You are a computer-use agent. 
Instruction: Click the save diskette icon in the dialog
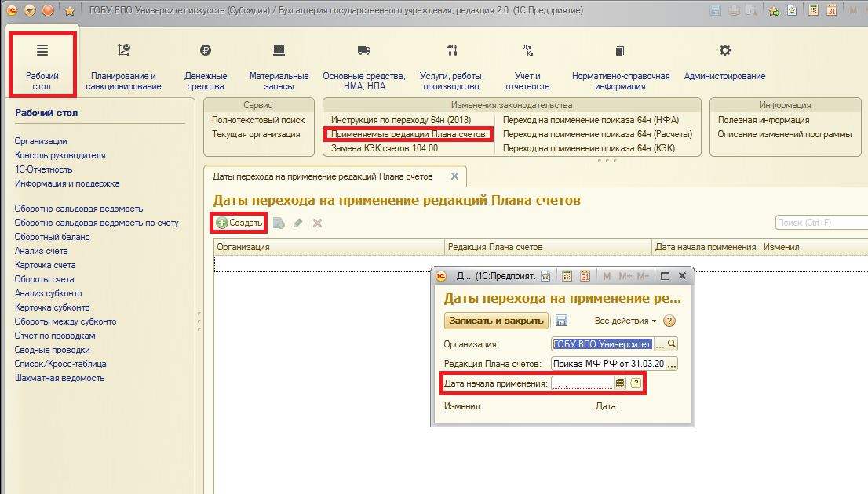tap(561, 321)
